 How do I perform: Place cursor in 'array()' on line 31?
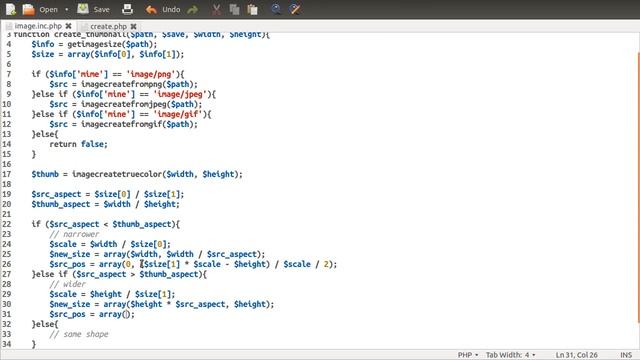pyautogui.click(x=127, y=314)
